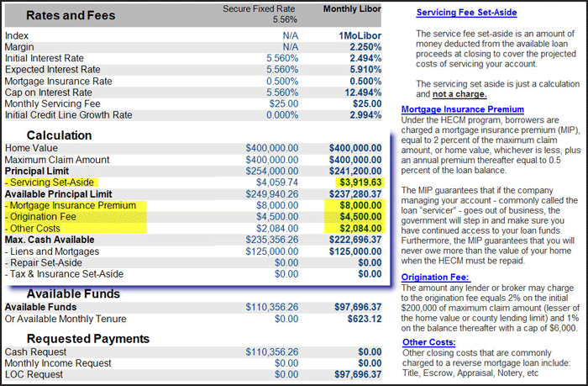Select the Rates and Fees heading

[71, 15]
